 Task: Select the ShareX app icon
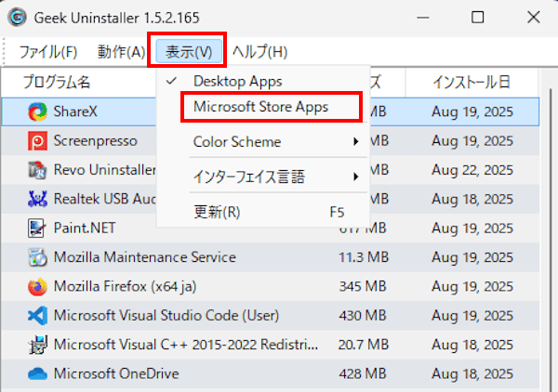click(37, 111)
